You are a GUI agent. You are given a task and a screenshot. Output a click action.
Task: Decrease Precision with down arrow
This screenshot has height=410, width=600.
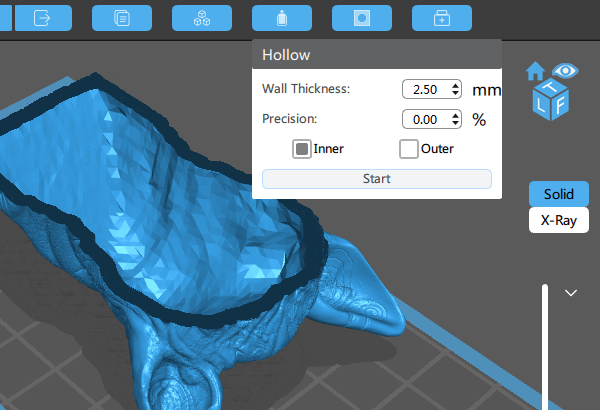point(455,123)
